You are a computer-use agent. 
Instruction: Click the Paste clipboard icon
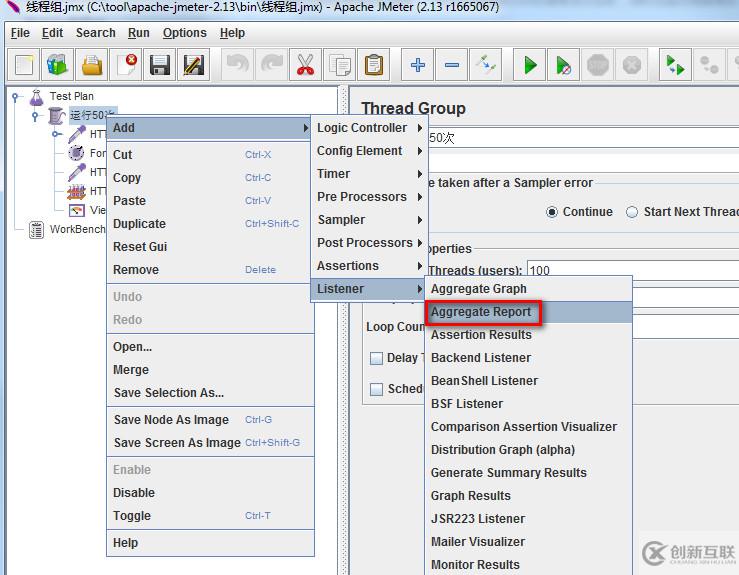pyautogui.click(x=374, y=65)
